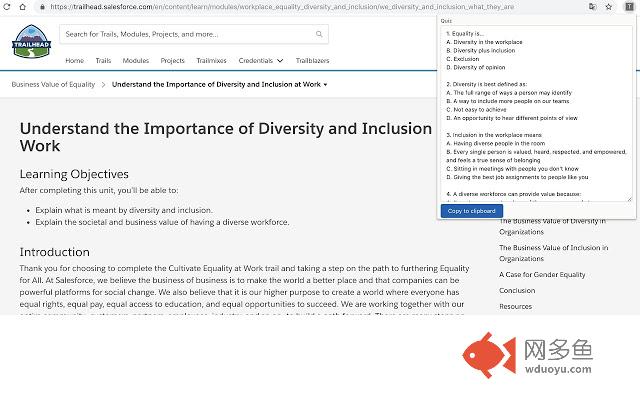The image size is (640, 400).
Task: Click the browser home icon
Action: tap(22, 7)
